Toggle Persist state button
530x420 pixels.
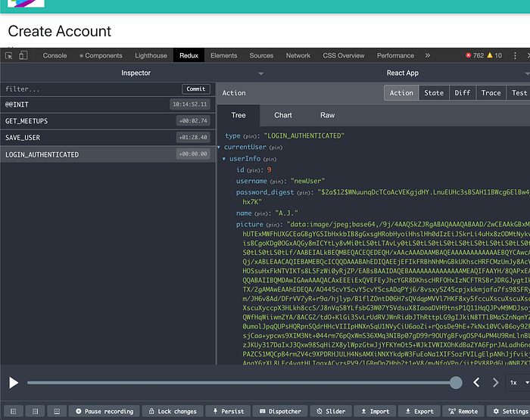point(228,411)
